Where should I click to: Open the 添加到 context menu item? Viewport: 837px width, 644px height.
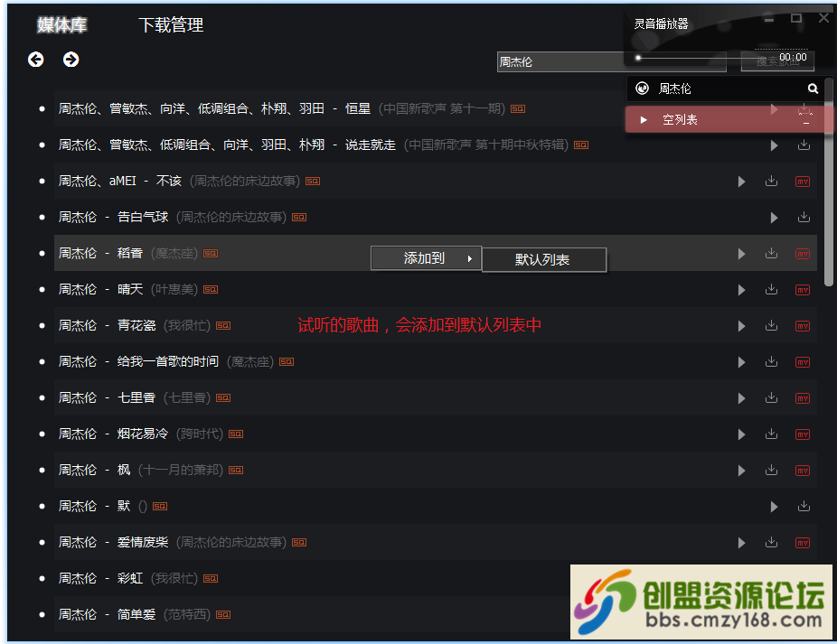click(x=426, y=258)
